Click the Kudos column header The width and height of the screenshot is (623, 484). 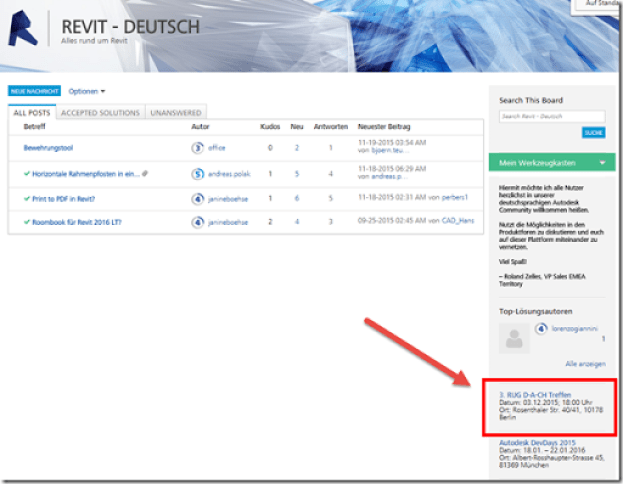point(270,126)
